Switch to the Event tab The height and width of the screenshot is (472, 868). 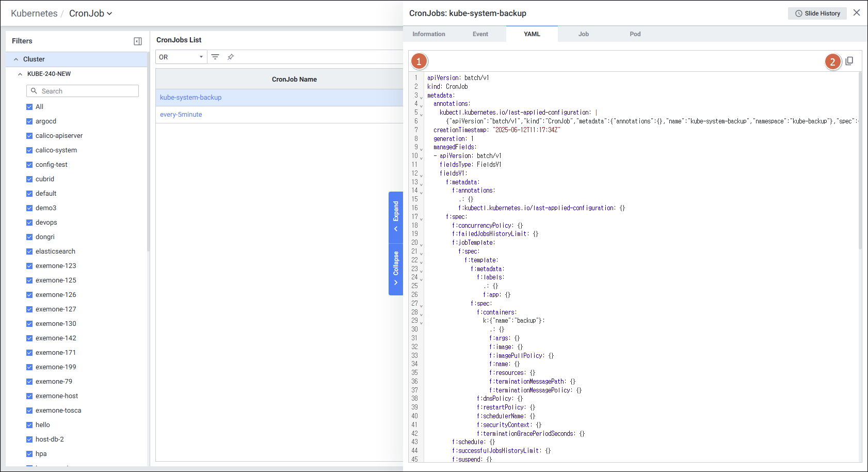click(x=480, y=34)
